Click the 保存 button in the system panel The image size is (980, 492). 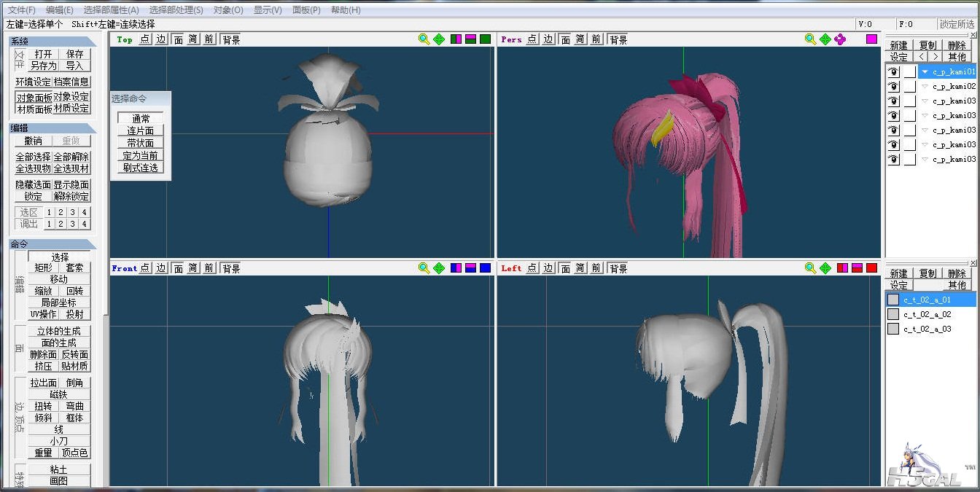[x=74, y=54]
